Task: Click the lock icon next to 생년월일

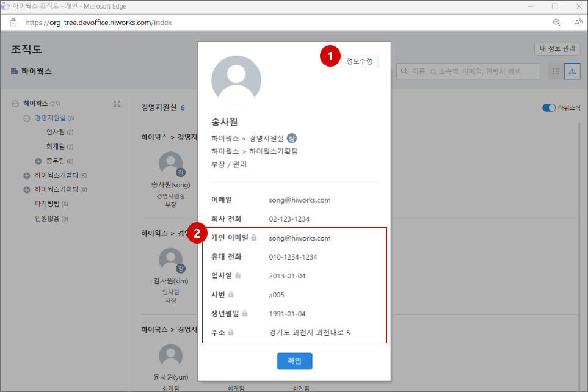Action: (x=245, y=314)
